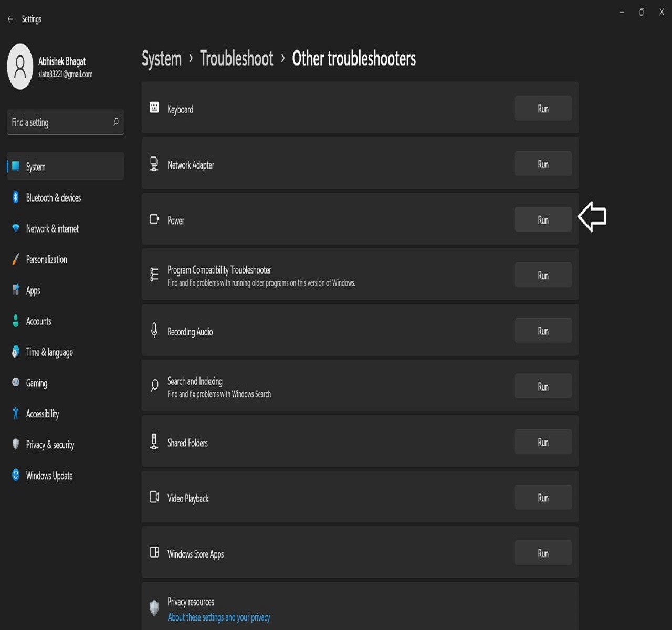The image size is (672, 630).
Task: Click the Search and Indexing magnifier icon
Action: [154, 386]
